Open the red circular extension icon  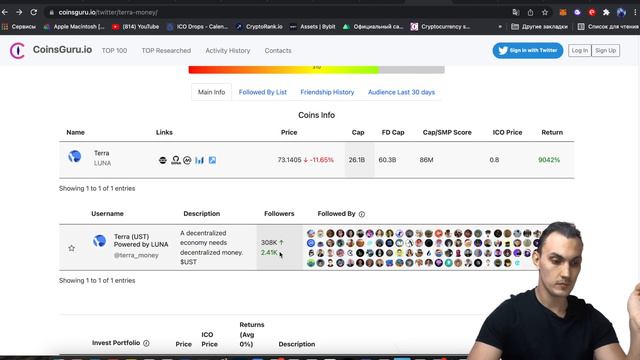point(592,12)
